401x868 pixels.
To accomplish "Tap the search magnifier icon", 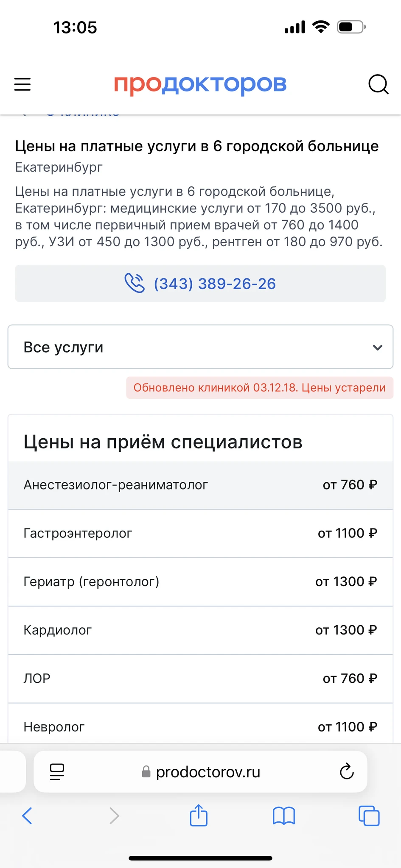I will pos(378,84).
